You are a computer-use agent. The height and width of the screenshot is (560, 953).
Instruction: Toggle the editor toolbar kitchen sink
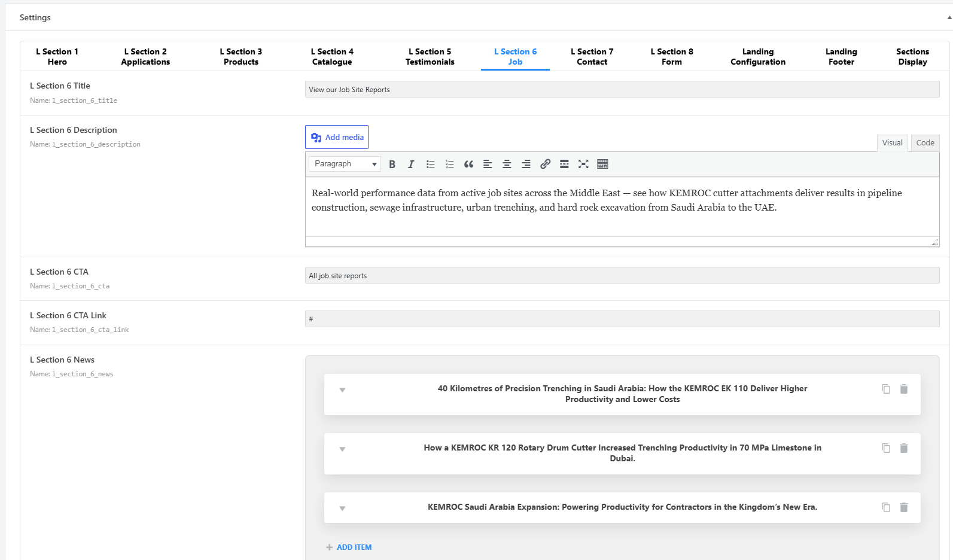coord(602,164)
